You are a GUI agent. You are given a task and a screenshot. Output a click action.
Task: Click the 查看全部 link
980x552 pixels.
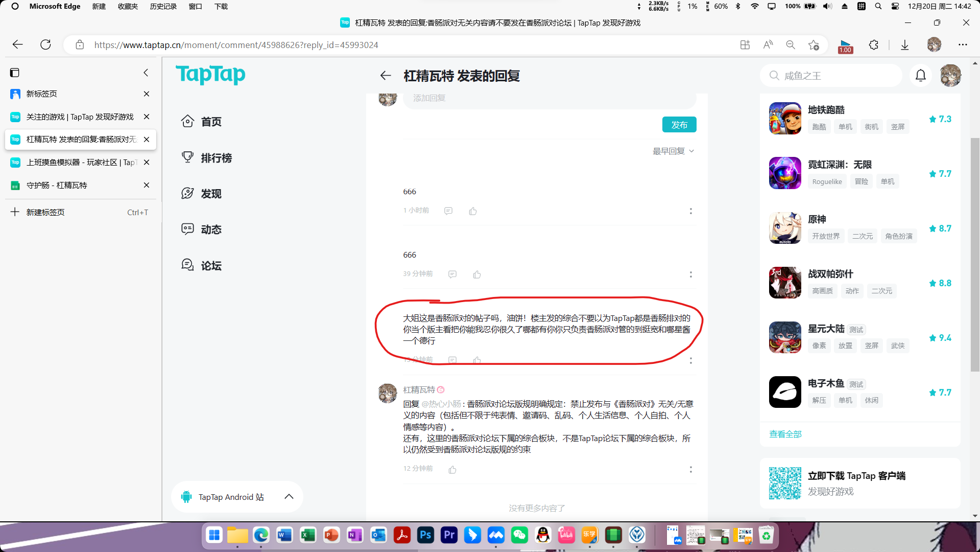click(x=785, y=434)
